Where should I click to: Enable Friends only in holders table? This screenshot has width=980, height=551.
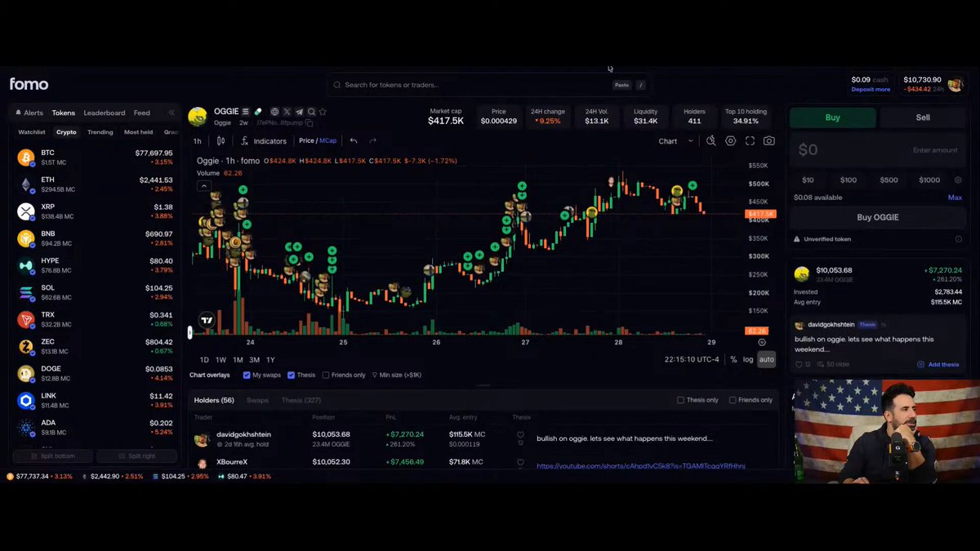[x=732, y=400]
